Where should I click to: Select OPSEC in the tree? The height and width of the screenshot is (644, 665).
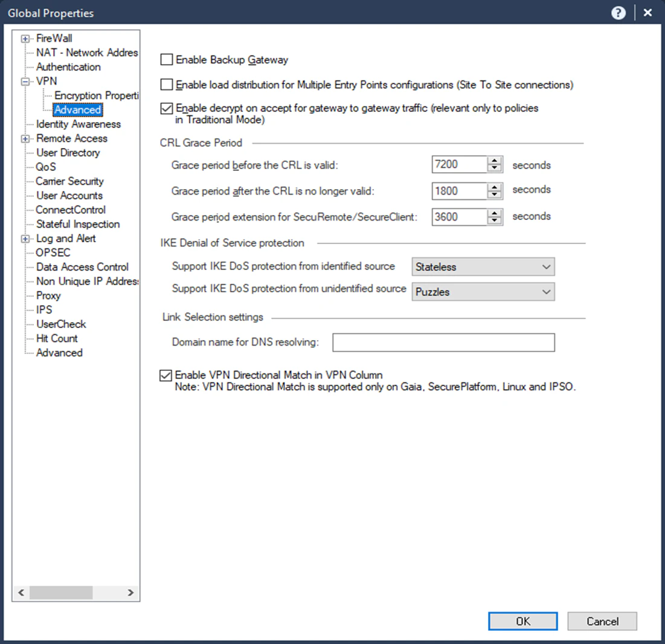pos(53,253)
